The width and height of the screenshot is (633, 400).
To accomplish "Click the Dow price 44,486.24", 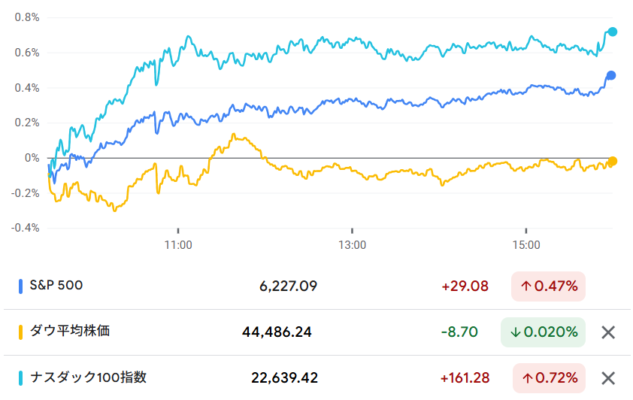I will pyautogui.click(x=277, y=332).
